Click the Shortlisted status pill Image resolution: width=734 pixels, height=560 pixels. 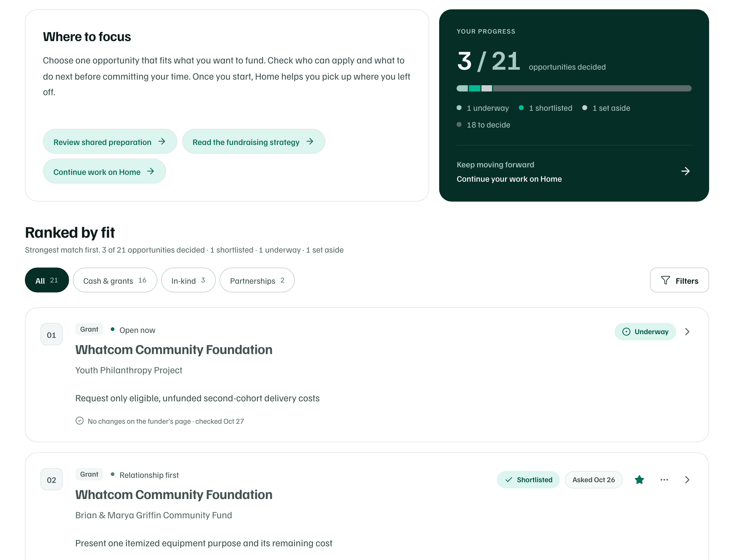point(528,480)
